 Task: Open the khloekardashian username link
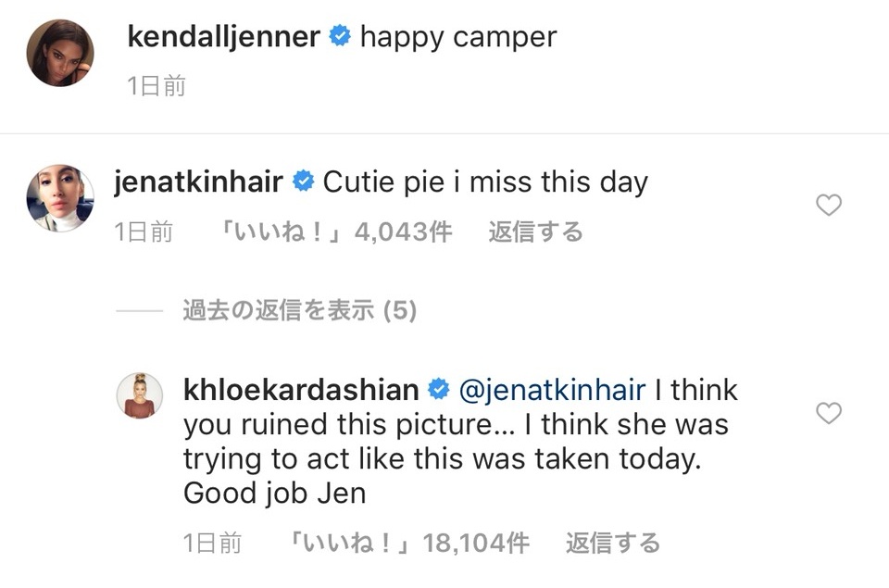point(301,390)
